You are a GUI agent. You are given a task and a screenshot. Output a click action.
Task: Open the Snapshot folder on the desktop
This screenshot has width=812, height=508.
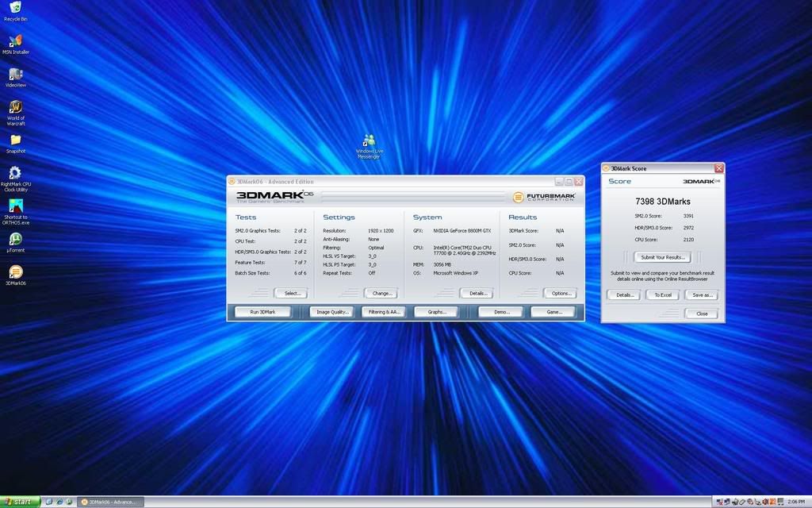coord(16,144)
